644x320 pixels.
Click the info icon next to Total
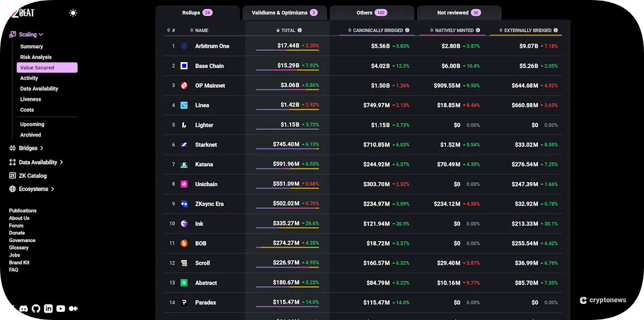[299, 31]
